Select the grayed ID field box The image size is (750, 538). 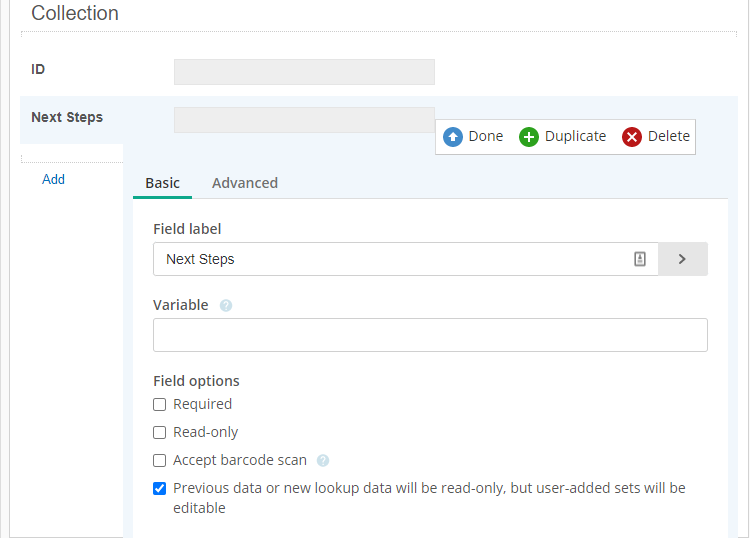pos(304,72)
